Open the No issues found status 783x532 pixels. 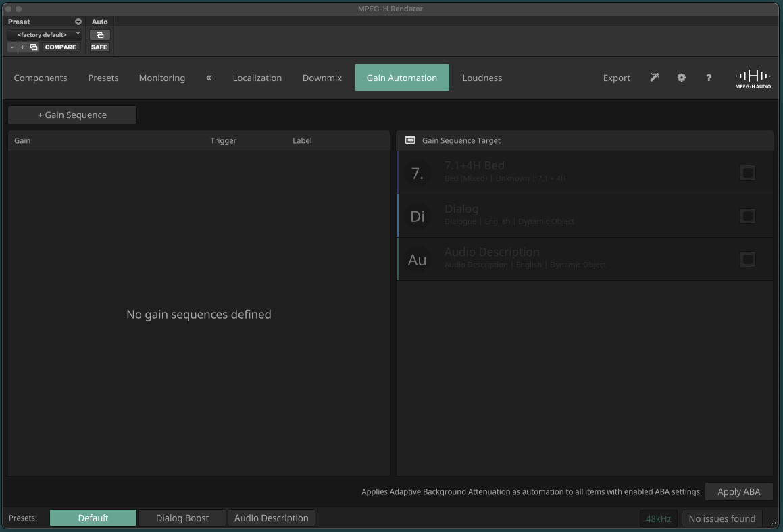click(x=722, y=518)
